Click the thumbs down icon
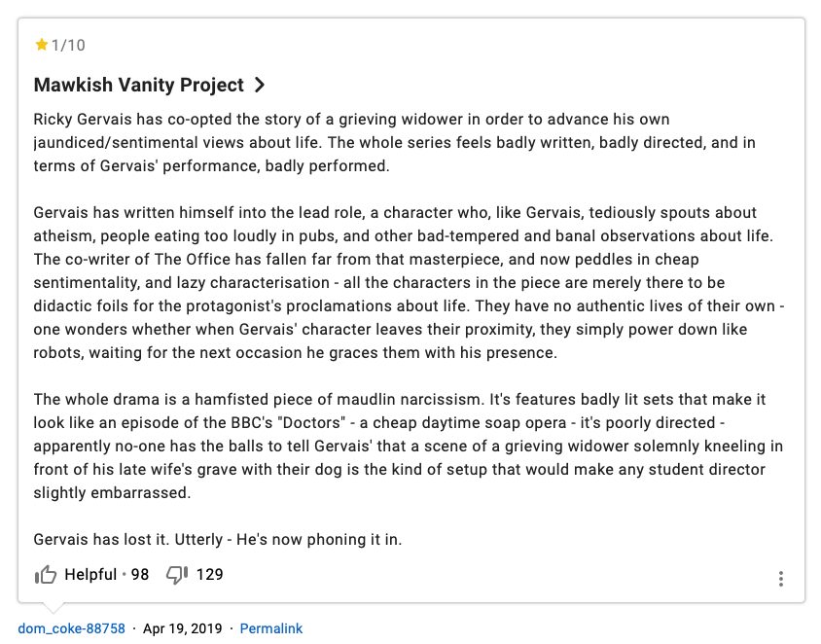821x644 pixels. pyautogui.click(x=177, y=575)
